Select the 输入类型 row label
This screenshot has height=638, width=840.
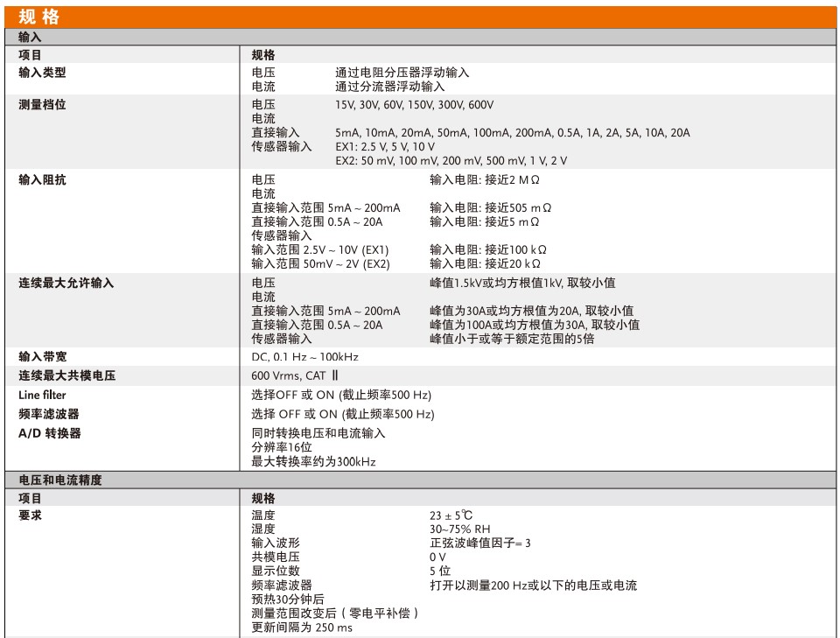click(42, 73)
